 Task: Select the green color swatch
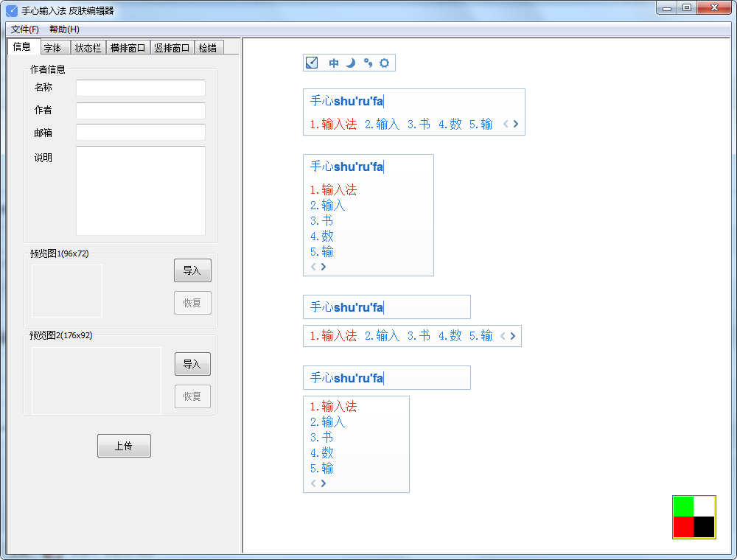click(683, 506)
